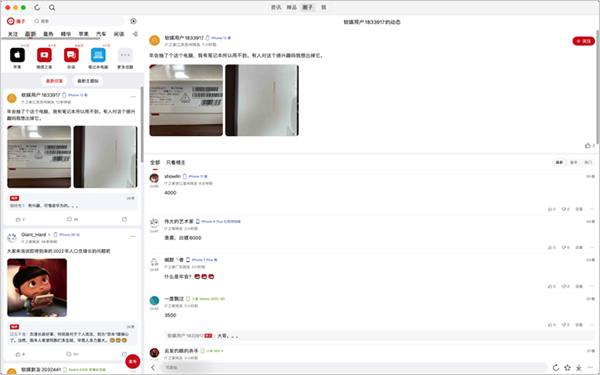The width and height of the screenshot is (600, 375).
Task: Share the left-panel 软媒用户 1833917 post
Action: [124, 219]
